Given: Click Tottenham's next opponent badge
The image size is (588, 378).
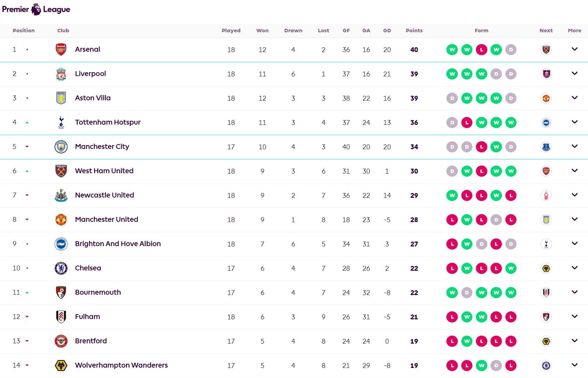Looking at the screenshot, I should (x=546, y=123).
